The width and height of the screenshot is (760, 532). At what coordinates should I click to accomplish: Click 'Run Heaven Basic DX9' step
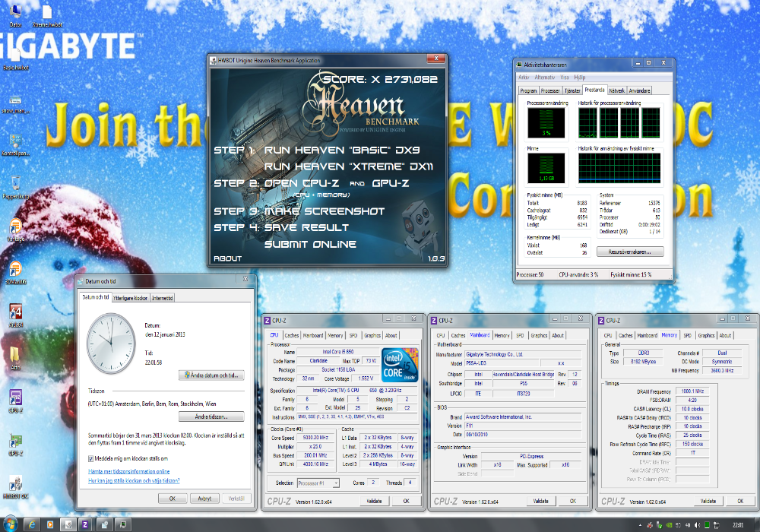[x=342, y=150]
